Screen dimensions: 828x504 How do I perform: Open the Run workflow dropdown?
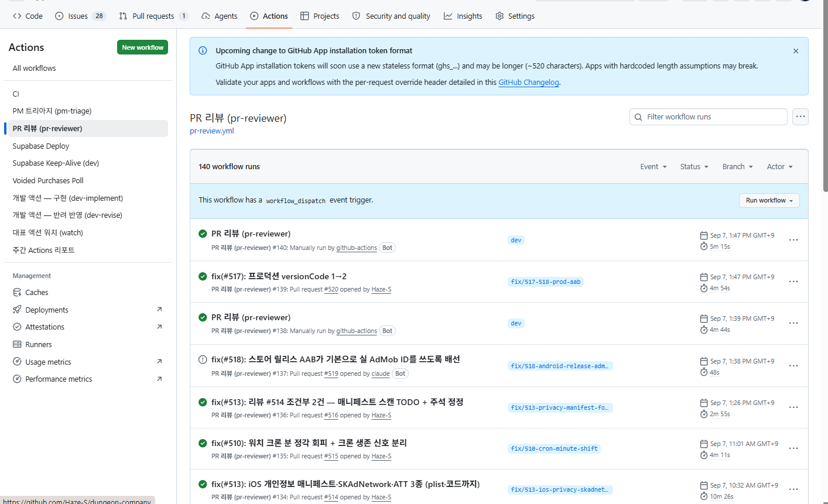769,200
